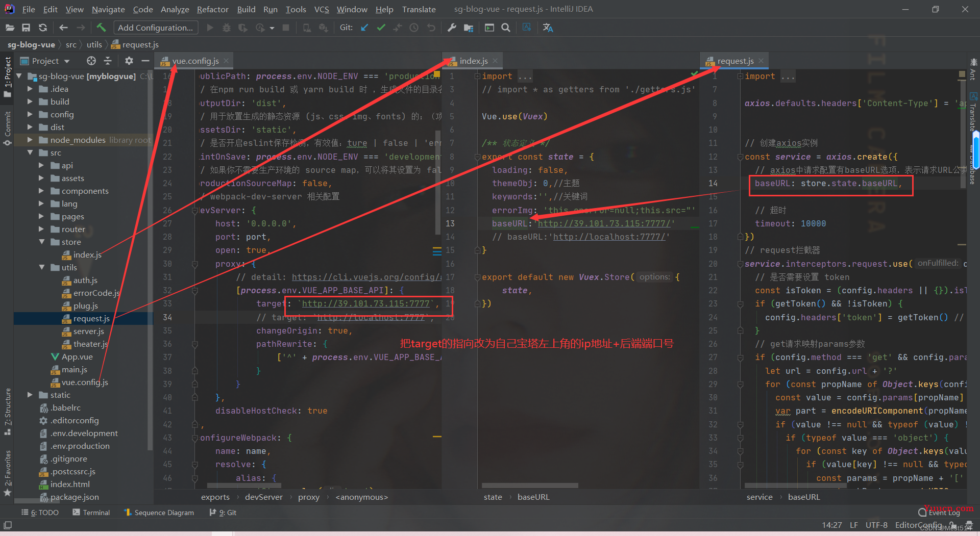Click the Build project hammer icon

point(101,28)
